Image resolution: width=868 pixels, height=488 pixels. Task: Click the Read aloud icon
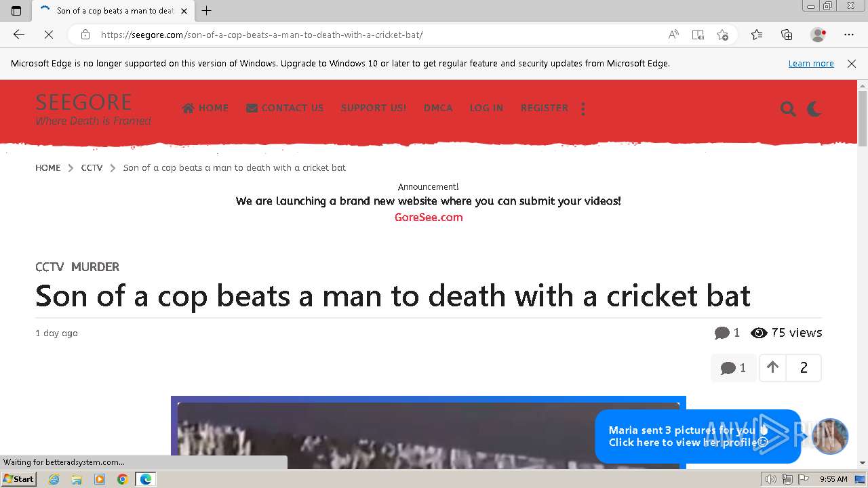point(673,35)
